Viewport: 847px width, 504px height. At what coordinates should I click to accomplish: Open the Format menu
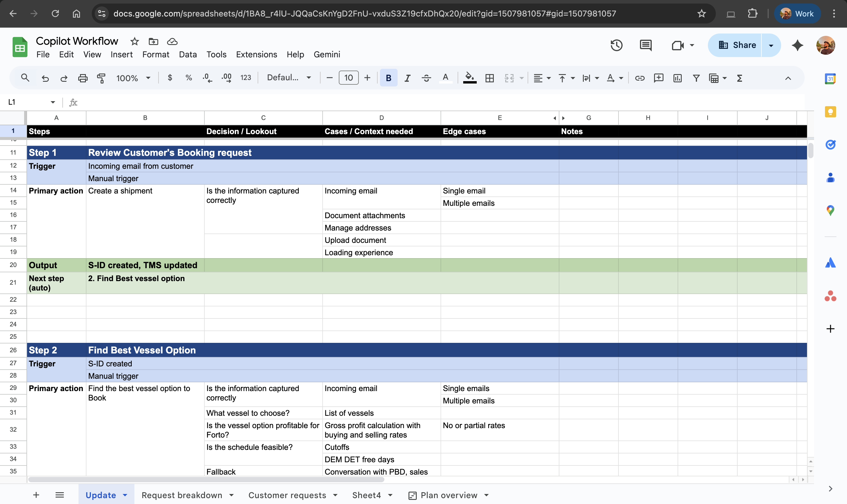pos(156,54)
